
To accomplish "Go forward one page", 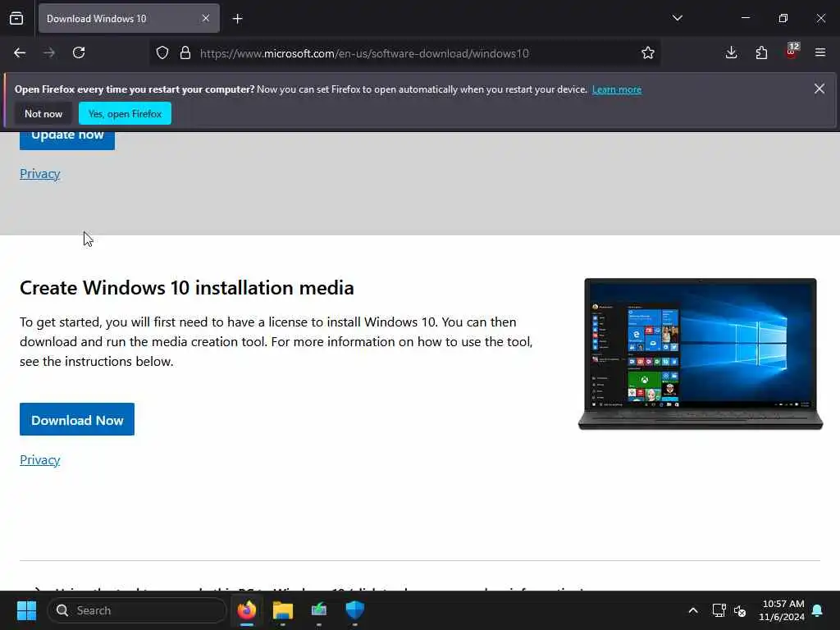I will [49, 53].
